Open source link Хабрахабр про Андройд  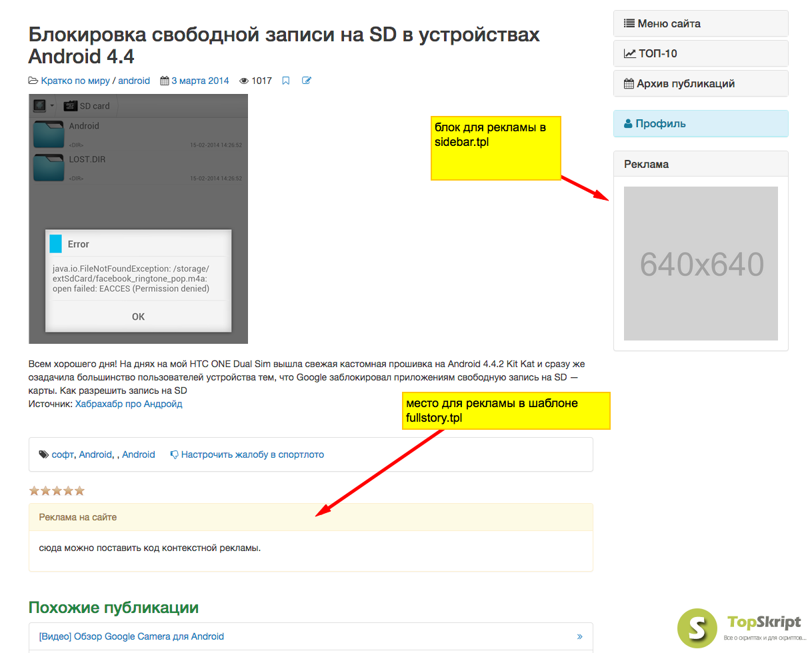tap(129, 404)
